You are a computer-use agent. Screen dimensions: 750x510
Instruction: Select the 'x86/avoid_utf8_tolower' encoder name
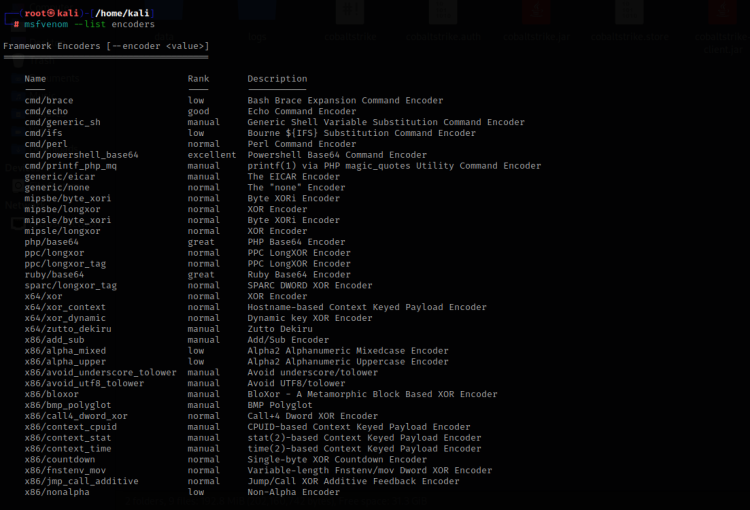(84, 384)
